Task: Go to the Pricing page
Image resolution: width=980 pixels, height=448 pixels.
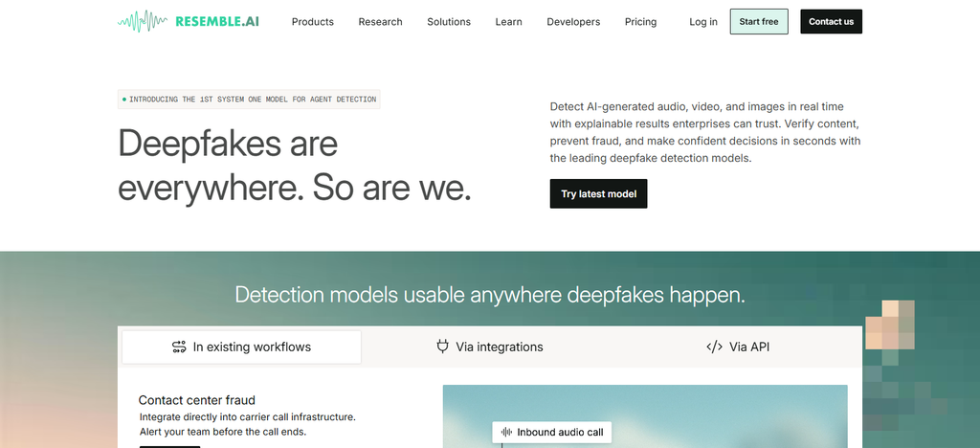Action: [x=640, y=22]
